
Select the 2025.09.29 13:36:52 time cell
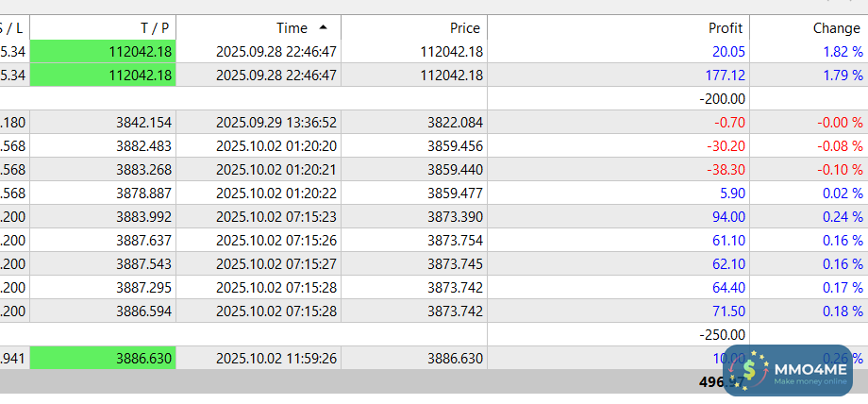276,123
